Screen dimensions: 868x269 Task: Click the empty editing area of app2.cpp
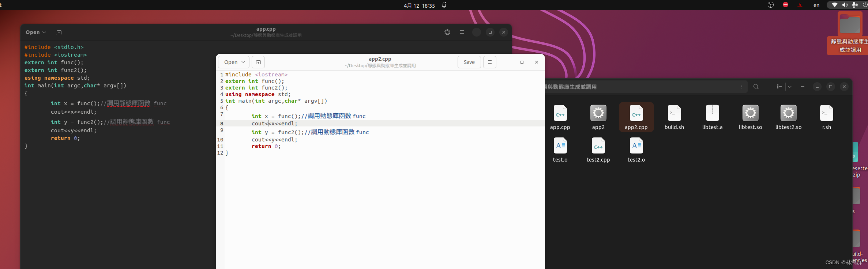coord(384,212)
